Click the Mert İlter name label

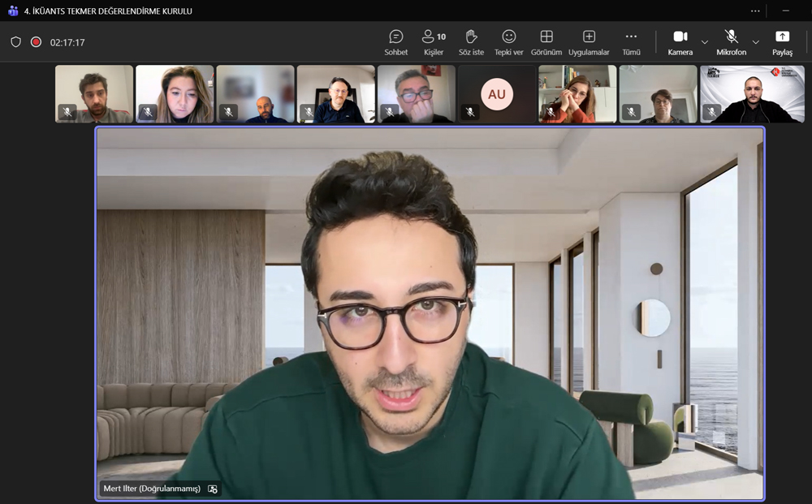[x=152, y=489]
